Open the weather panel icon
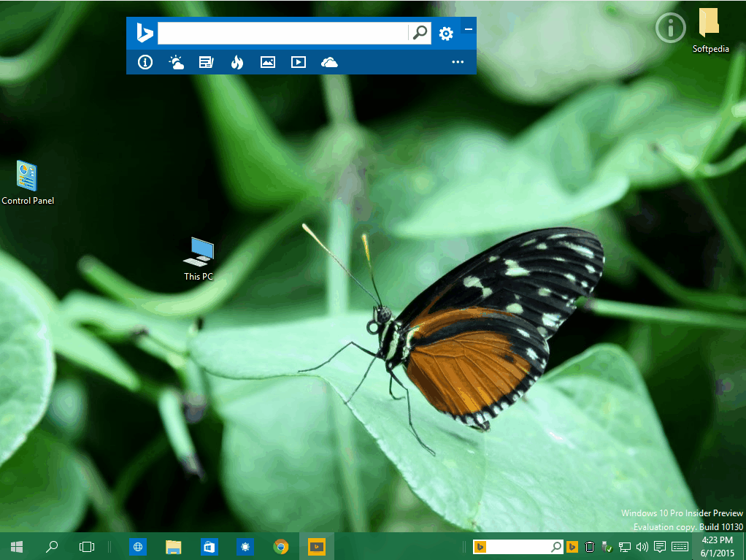This screenshot has width=746, height=560. click(176, 62)
